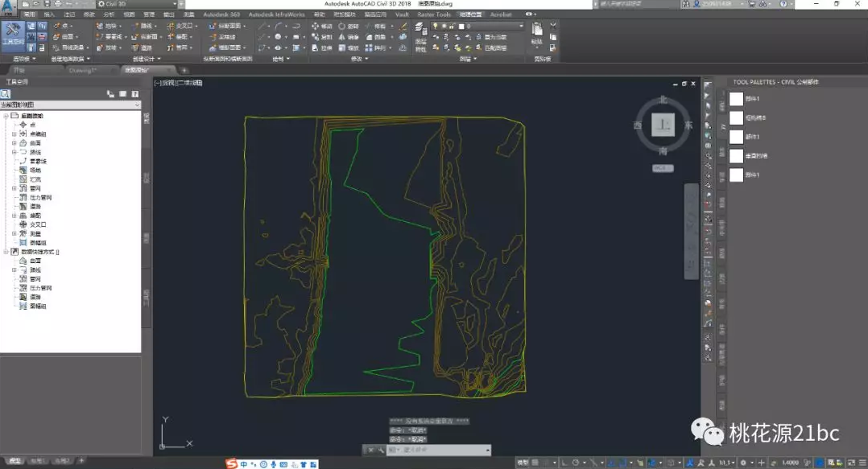
Task: Open the Toolspace (工具空间) button
Action: coord(13,34)
